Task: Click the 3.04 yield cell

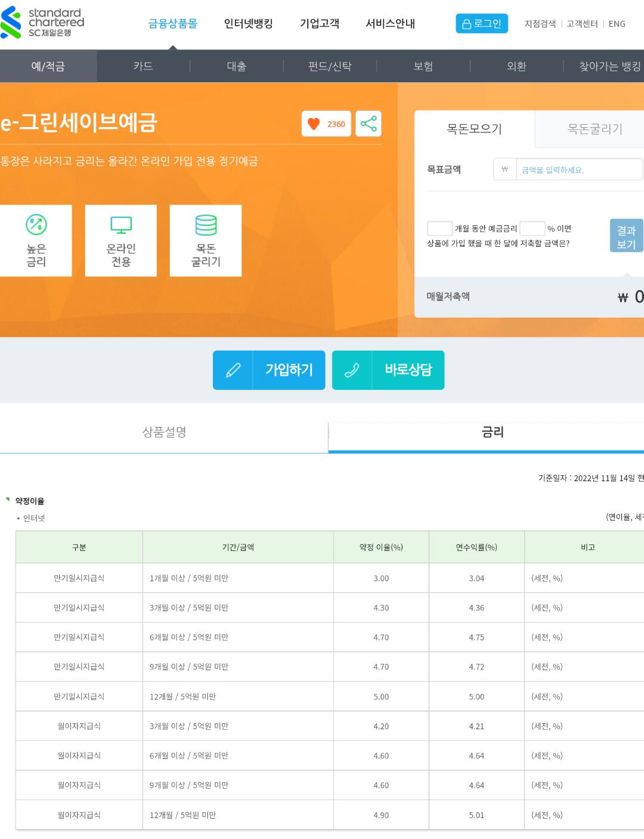Action: coord(476,578)
